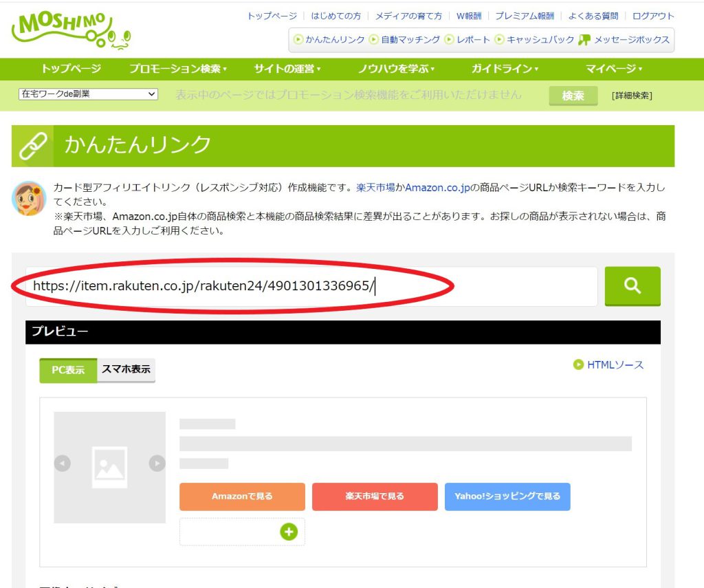Click the green plus add button

[289, 532]
